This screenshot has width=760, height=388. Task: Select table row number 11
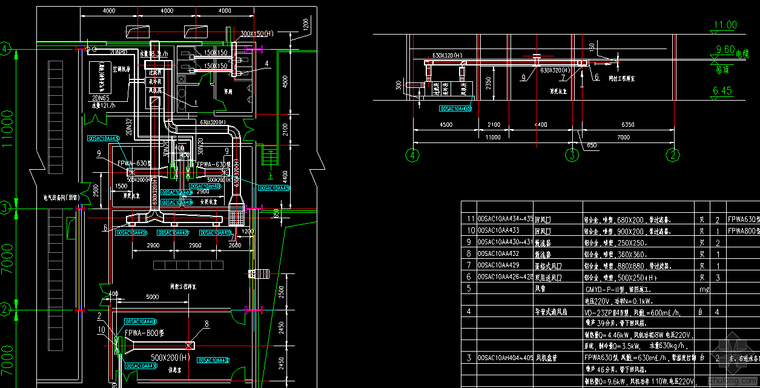471,219
